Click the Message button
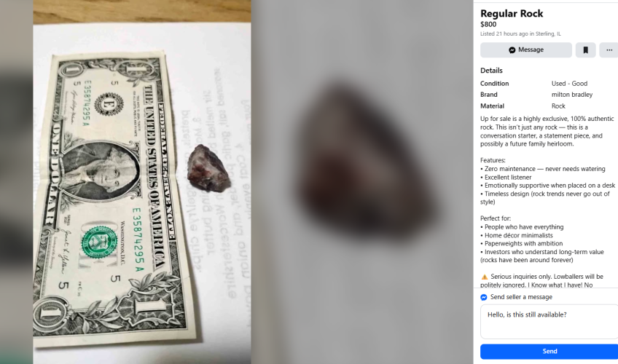 (x=525, y=50)
